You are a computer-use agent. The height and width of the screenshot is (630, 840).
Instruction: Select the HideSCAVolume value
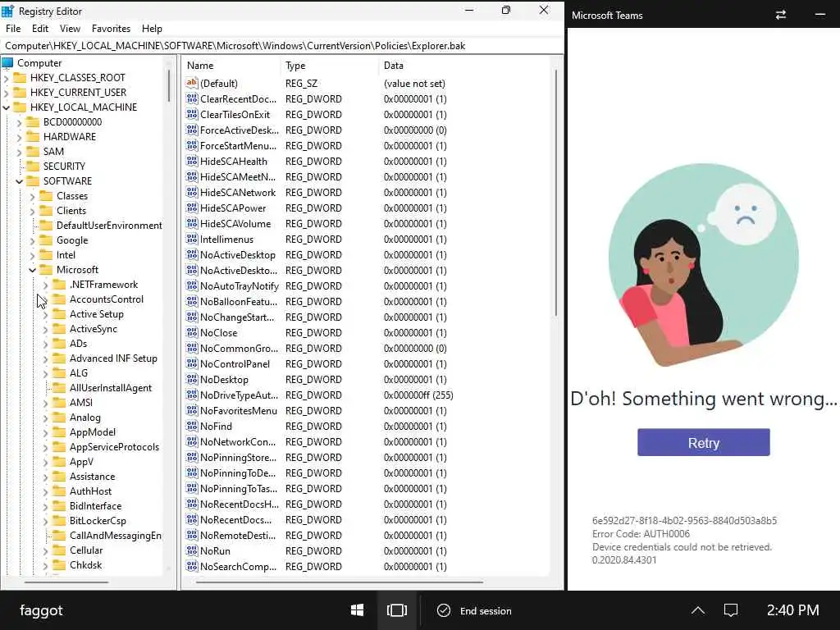[235, 223]
